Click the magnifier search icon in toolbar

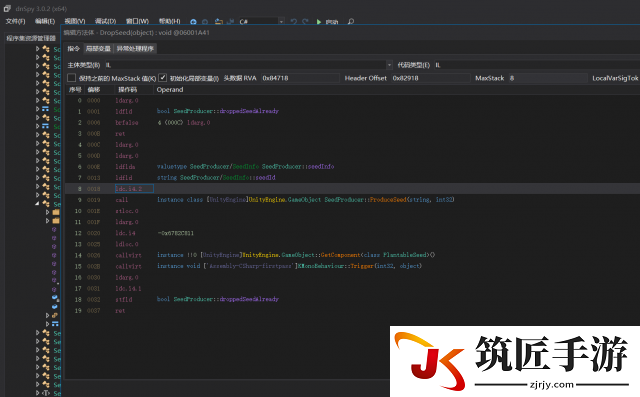[351, 22]
